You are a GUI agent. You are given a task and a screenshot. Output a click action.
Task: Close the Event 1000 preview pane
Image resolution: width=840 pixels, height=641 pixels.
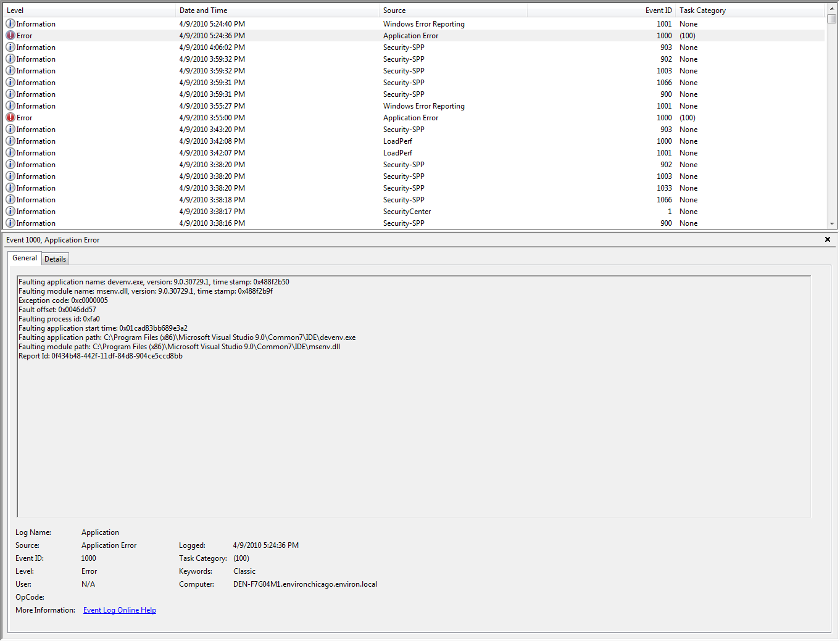(828, 239)
